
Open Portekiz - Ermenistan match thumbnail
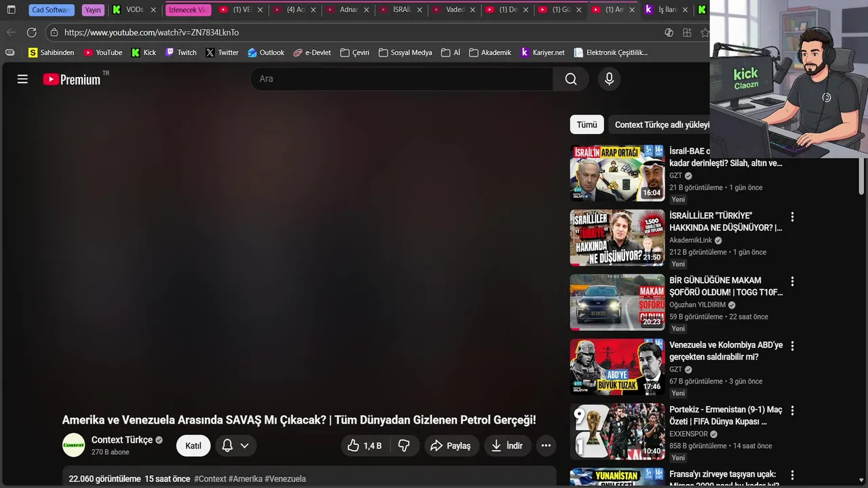[x=617, y=432]
